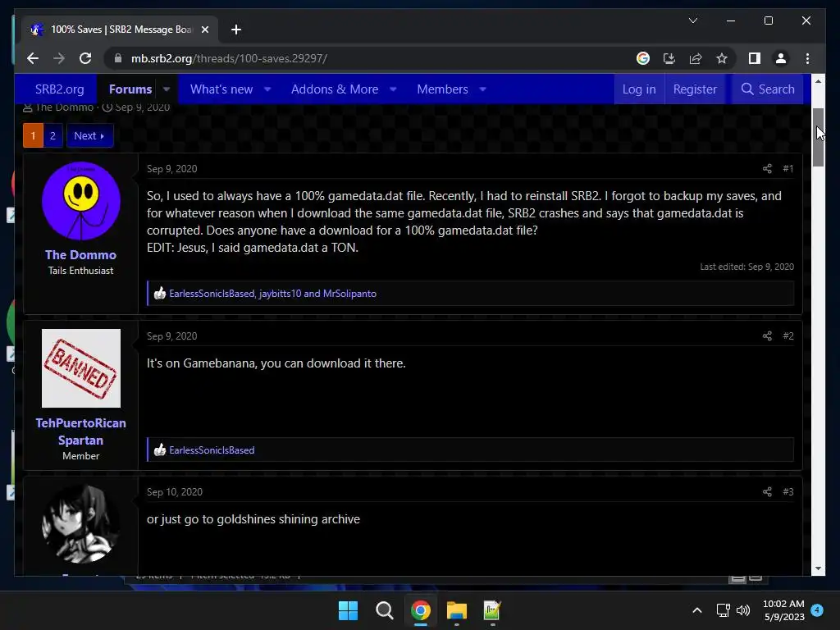
Task: Bookmark this page with the star icon
Action: click(722, 58)
